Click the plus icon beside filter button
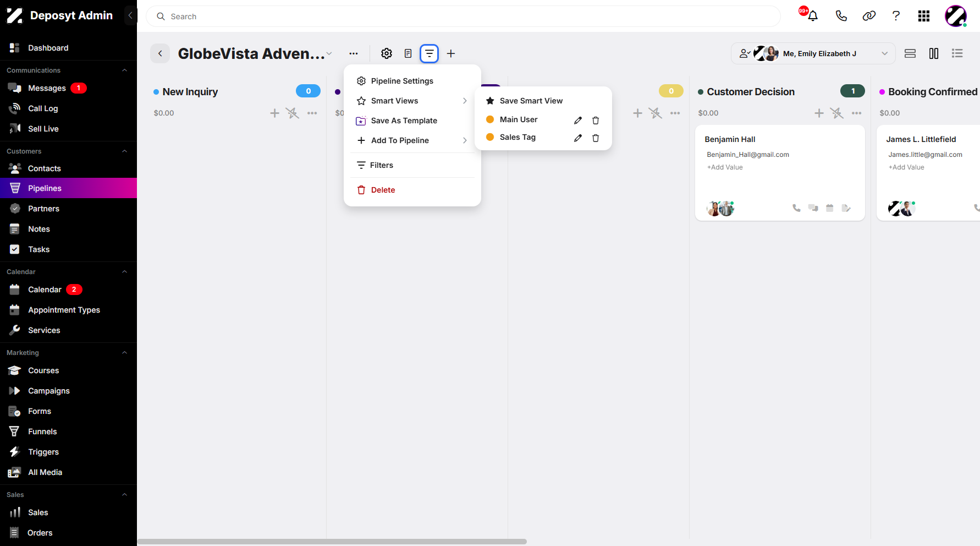Image resolution: width=980 pixels, height=546 pixels. coord(451,53)
